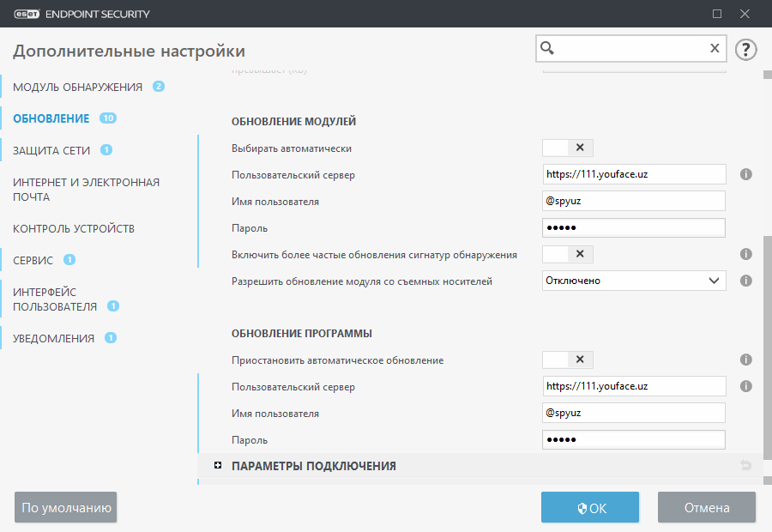
Task: Click the По умолчанию button
Action: point(65,507)
